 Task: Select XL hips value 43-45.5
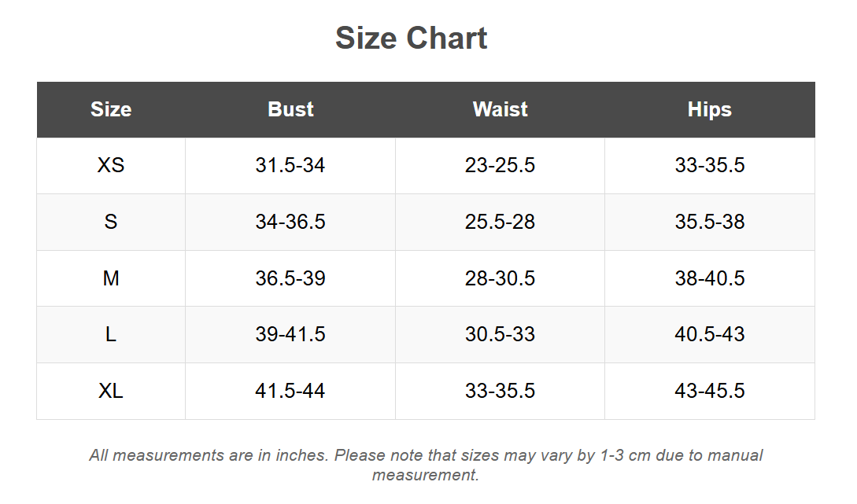[709, 391]
